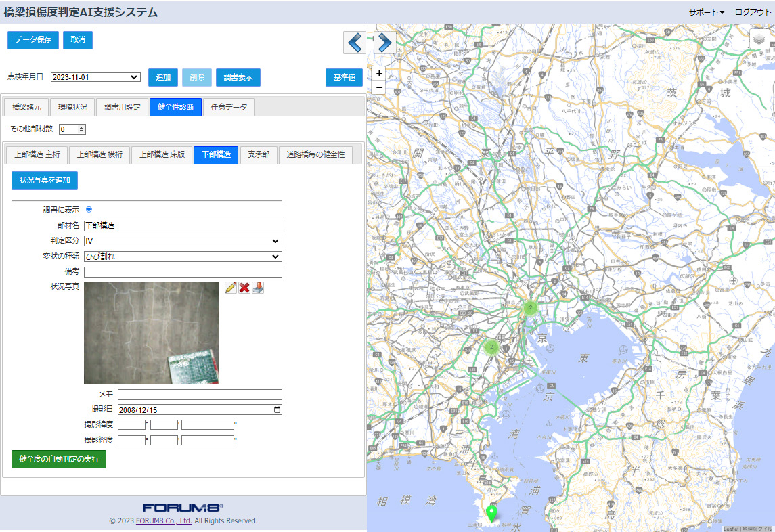Click the ログアウト link

(752, 12)
